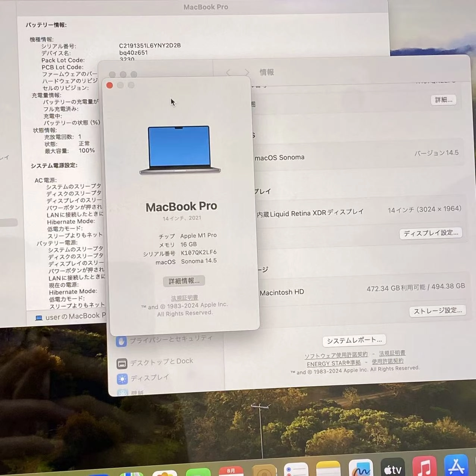Click the プライバシーとセキュリティ hand icon in sidebar
476x476 pixels.
pyautogui.click(x=121, y=341)
